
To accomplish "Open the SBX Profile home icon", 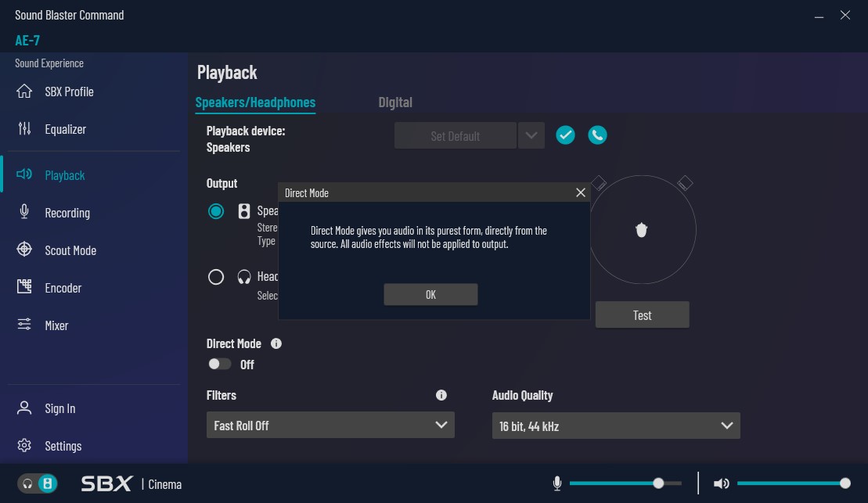I will click(24, 92).
